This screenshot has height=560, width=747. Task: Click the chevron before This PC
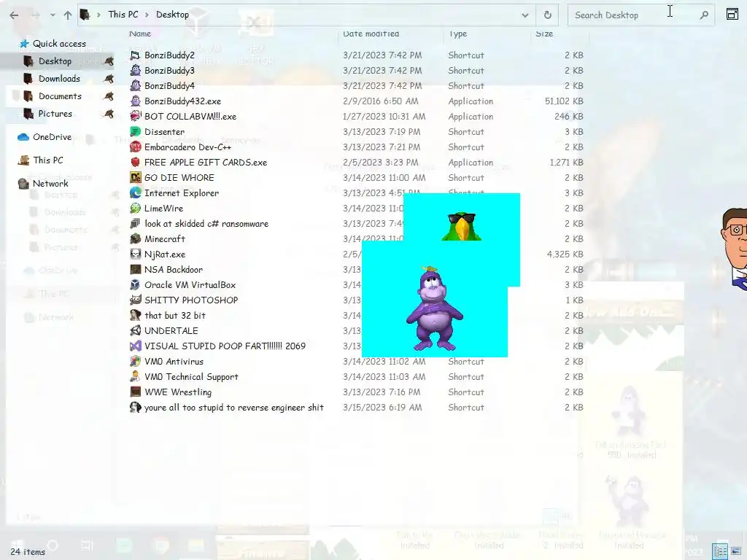[98, 15]
